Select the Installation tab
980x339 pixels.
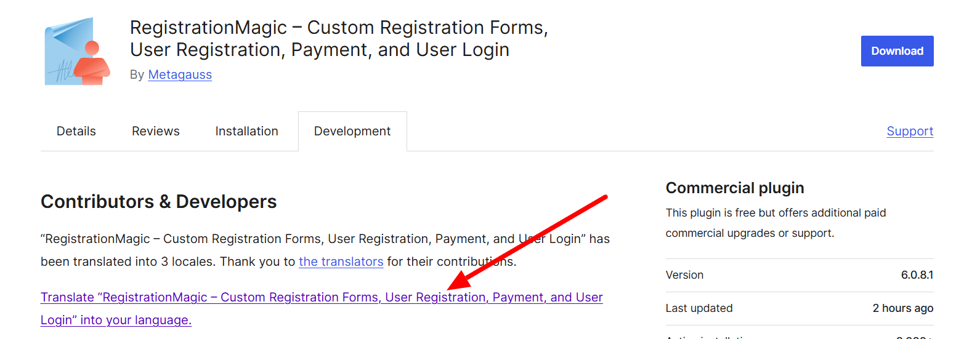[246, 131]
